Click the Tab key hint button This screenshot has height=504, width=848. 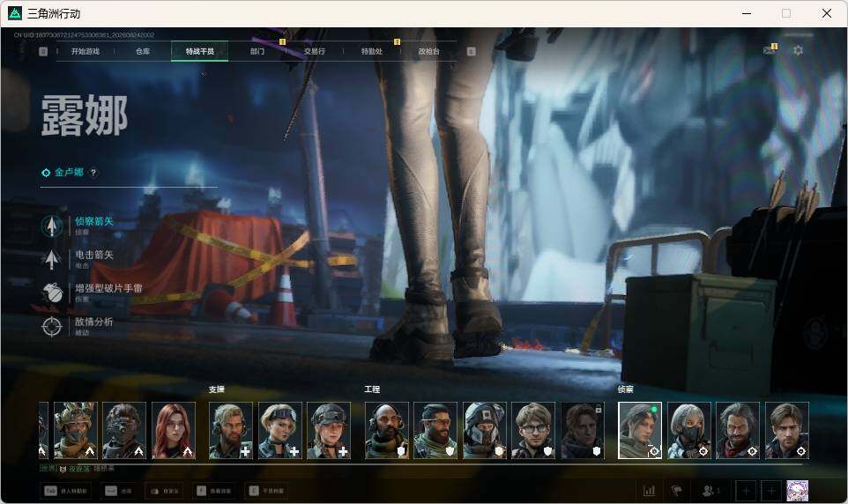click(66, 491)
